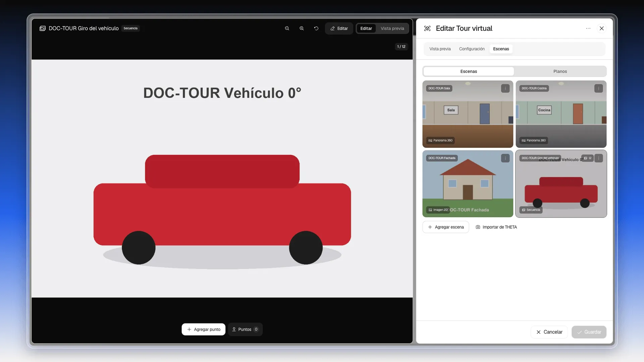644x362 pixels.
Task: Open options menu of Giro del vehículo scene
Action: pos(598,158)
